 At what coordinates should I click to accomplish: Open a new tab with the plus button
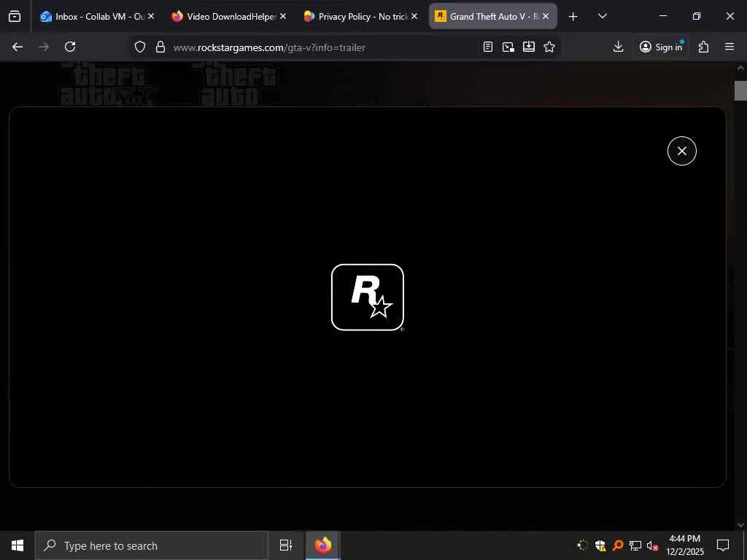pyautogui.click(x=573, y=17)
